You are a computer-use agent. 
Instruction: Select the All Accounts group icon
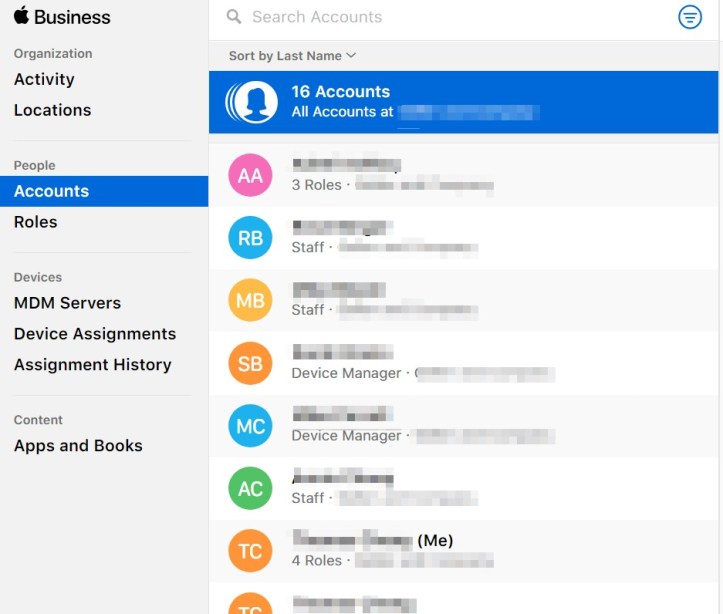251,101
